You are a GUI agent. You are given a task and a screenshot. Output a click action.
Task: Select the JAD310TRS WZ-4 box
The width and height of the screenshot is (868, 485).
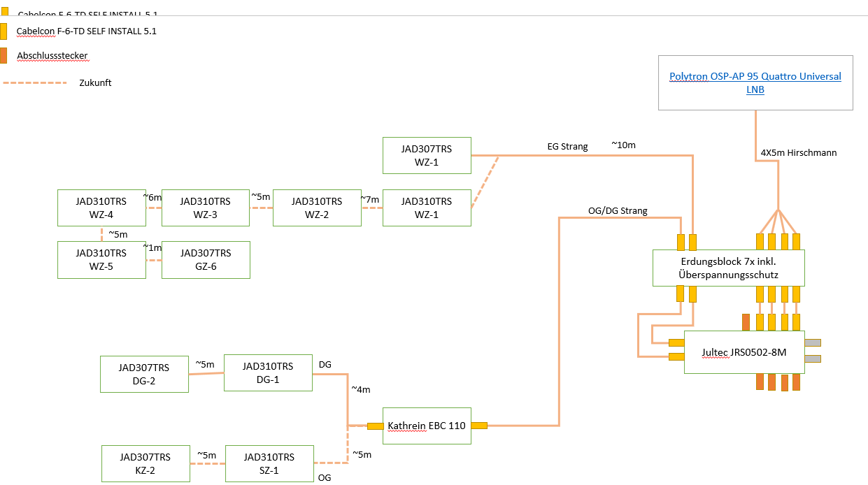pos(101,208)
